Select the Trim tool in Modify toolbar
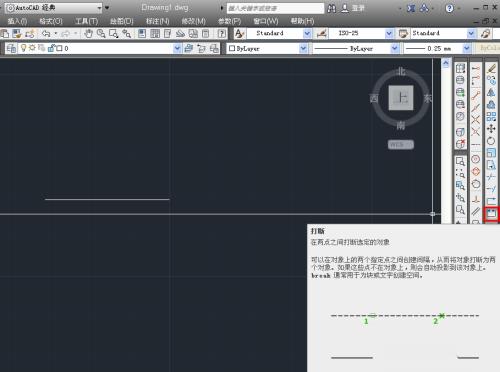 491,177
